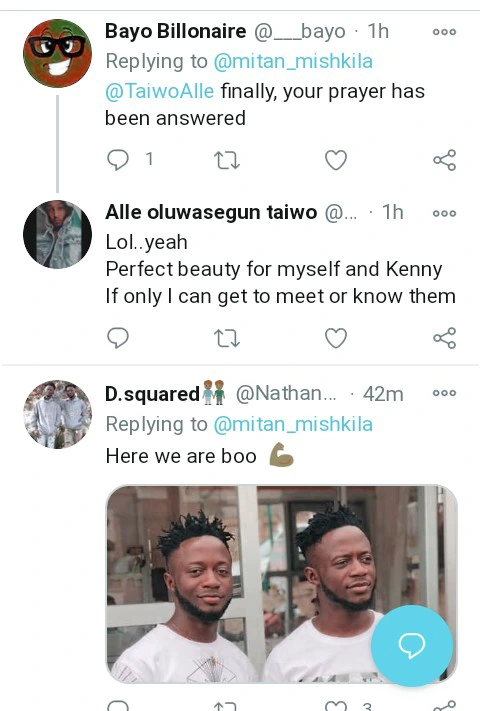Reply to Alle oluwasegun taiwo's tweet
The image size is (480, 711).
118,338
